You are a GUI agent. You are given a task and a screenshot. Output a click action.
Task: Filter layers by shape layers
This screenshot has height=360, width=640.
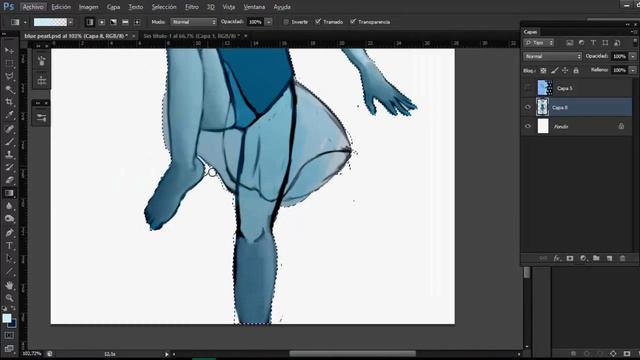pos(605,42)
